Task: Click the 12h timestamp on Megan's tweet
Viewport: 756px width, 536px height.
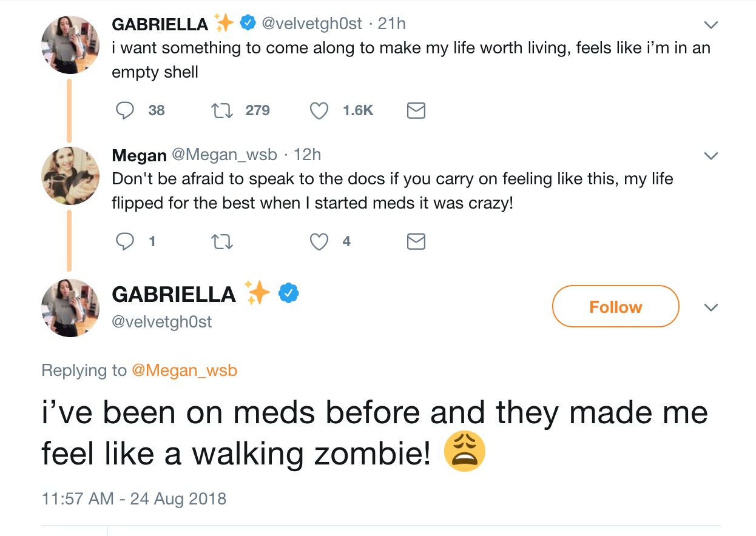Action: pyautogui.click(x=308, y=155)
